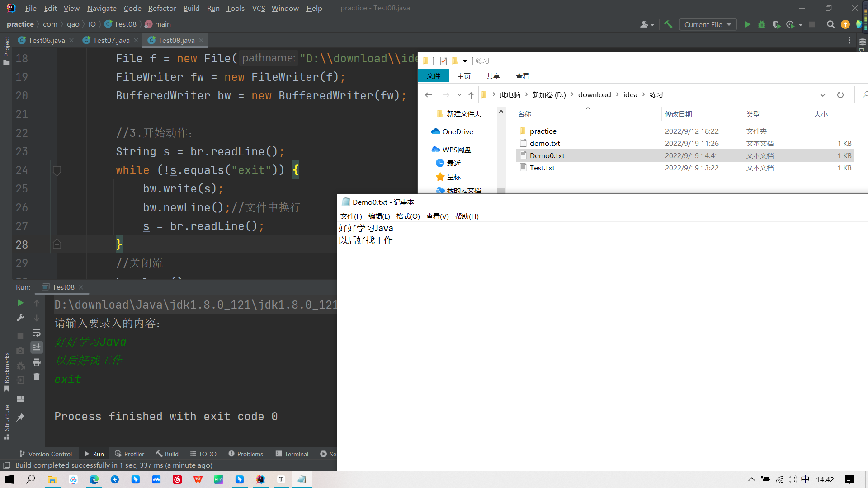
Task: Open Search Everywhere magnifier icon
Action: click(x=830, y=24)
